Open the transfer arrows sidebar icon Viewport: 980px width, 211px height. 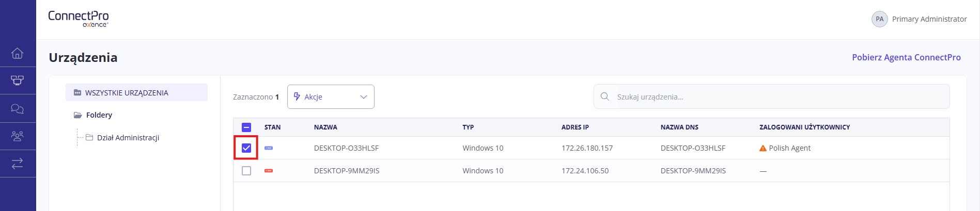pyautogui.click(x=18, y=164)
